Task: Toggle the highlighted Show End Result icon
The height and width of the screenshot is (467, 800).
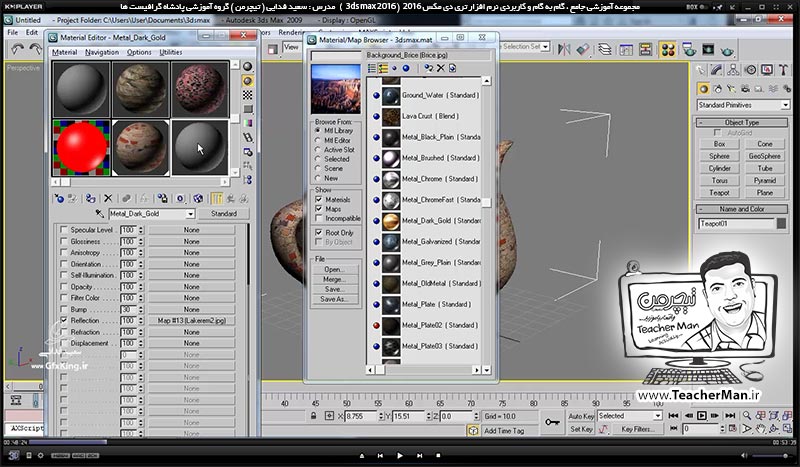Action: pyautogui.click(x=217, y=199)
